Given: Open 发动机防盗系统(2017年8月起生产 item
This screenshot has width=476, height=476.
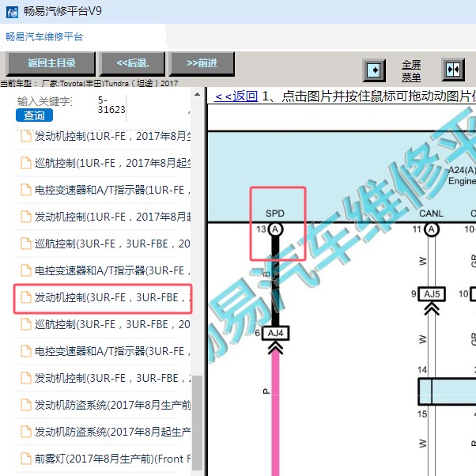Looking at the screenshot, I should point(106,432).
